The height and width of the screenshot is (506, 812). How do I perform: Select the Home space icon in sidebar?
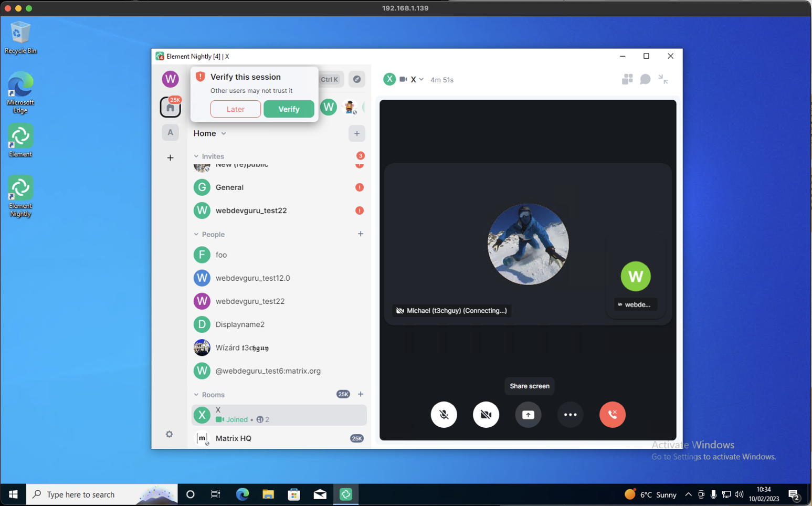click(x=170, y=107)
